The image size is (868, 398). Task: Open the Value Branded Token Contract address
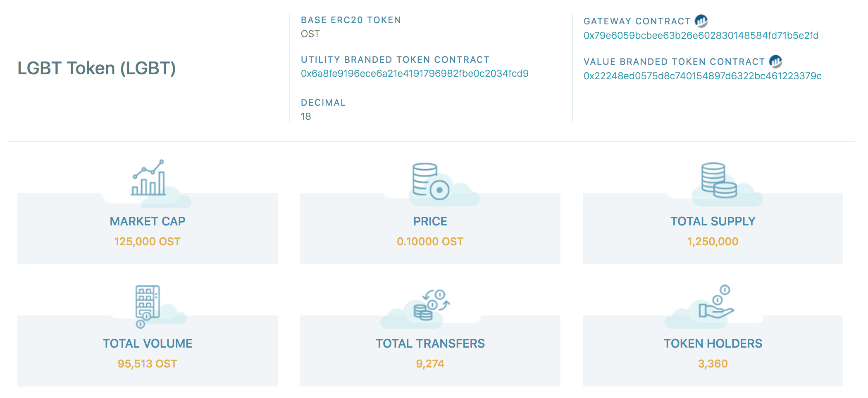[702, 76]
